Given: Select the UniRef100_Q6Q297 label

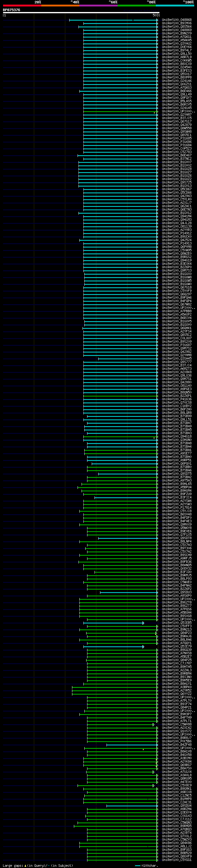Looking at the screenshot, I should click(176, 294).
